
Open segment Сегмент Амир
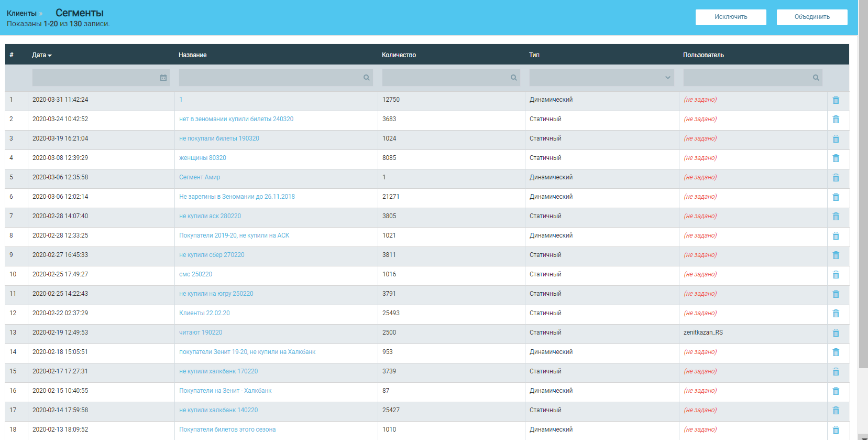200,177
